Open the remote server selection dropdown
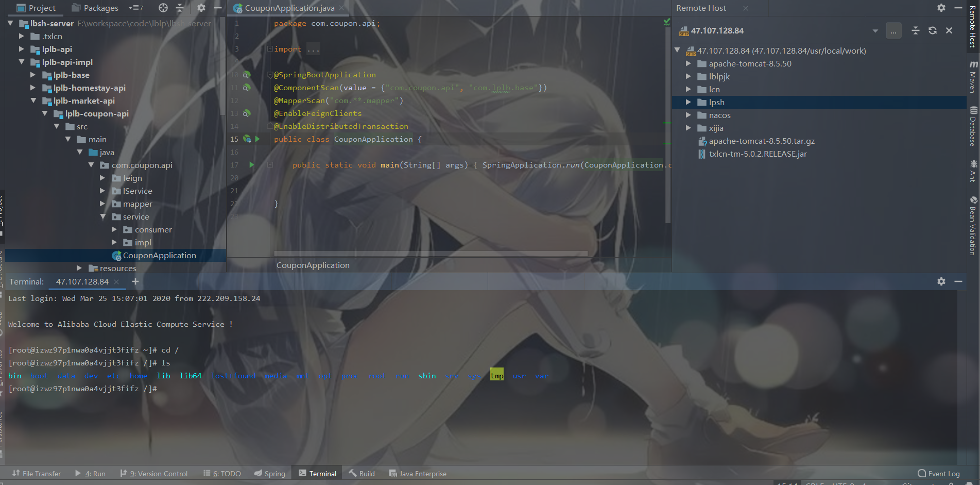Image resolution: width=980 pixels, height=485 pixels. tap(875, 30)
